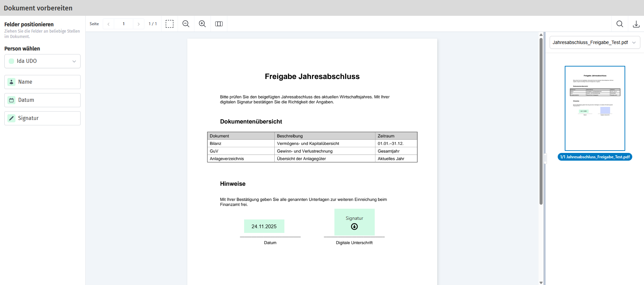Viewport: 644px width, 285px height.
Task: Click the 1/1 Jahresabschluss_Freigabe_Test.pdf label
Action: pos(595,157)
